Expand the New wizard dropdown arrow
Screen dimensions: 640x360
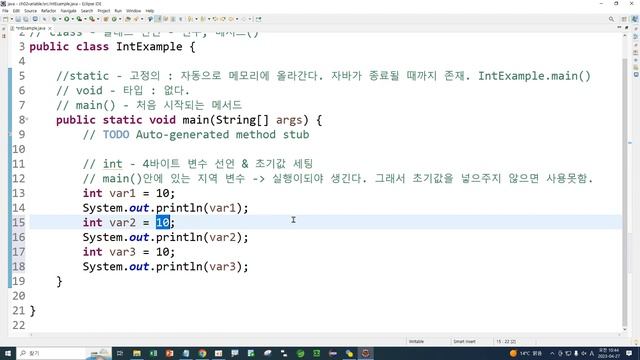point(12,19)
